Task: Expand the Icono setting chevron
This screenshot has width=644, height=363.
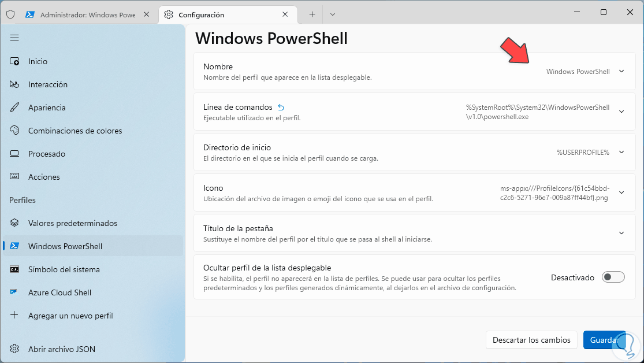Action: tap(621, 192)
